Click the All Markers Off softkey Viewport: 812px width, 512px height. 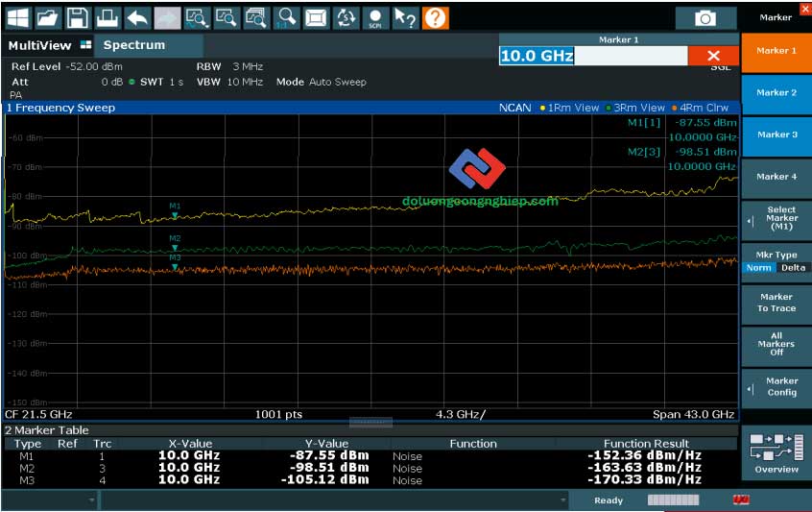click(776, 345)
